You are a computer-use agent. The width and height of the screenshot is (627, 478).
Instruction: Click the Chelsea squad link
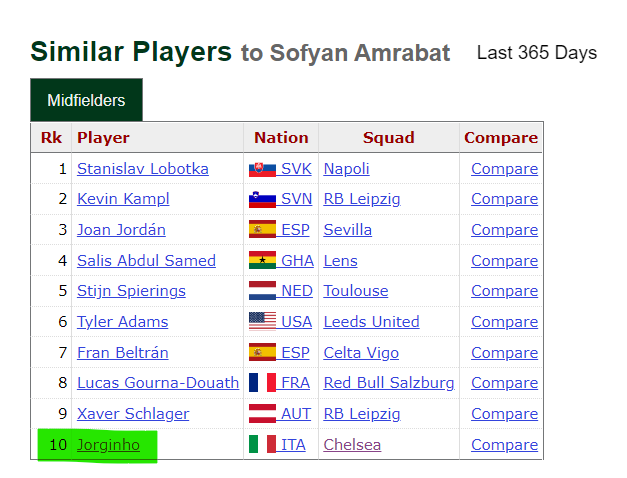click(352, 445)
